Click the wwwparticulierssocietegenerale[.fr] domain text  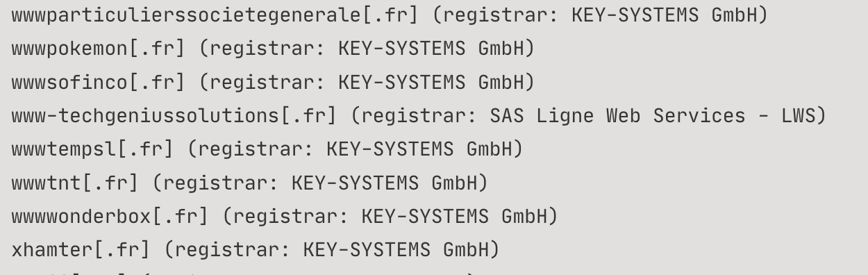pos(215,15)
